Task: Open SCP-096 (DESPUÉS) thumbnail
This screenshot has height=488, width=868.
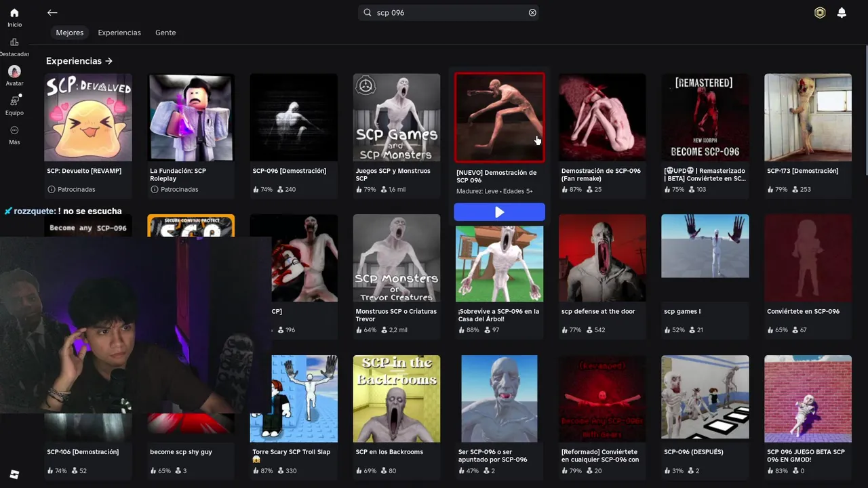Action: click(x=705, y=397)
